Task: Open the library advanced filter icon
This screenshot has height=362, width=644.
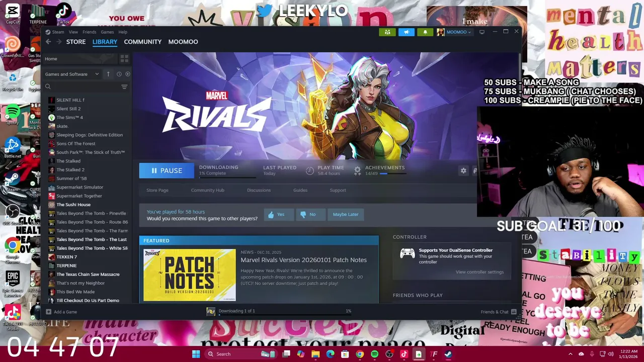Action: [124, 86]
